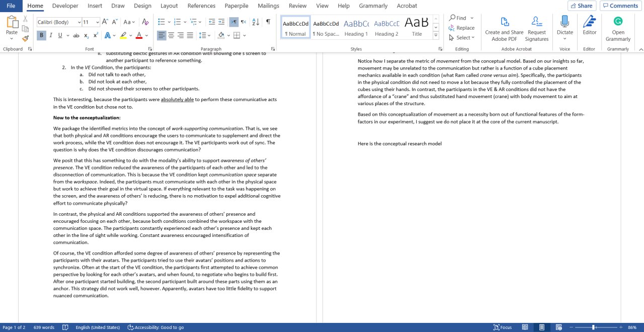Select the Format Painter brush
The image size is (644, 332).
click(x=26, y=38)
